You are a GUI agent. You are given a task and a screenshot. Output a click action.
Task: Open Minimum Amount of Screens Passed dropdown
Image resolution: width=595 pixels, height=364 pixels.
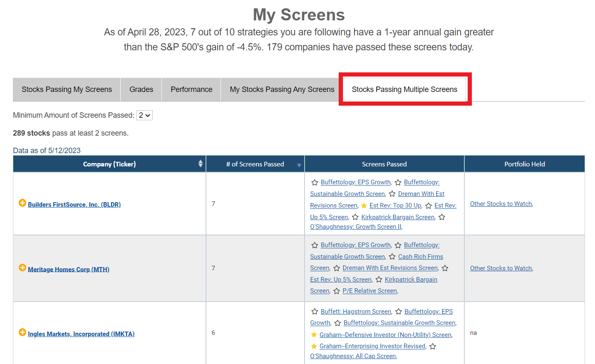pyautogui.click(x=144, y=115)
